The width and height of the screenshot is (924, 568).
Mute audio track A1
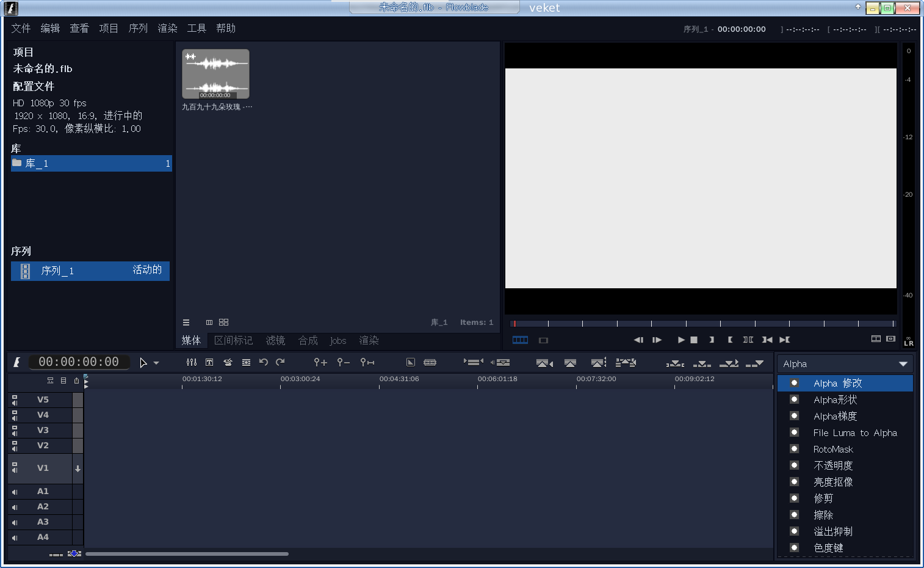tap(15, 492)
